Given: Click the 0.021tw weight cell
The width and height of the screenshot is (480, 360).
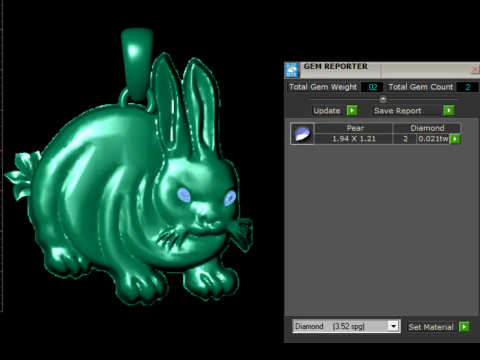Looking at the screenshot, I should click(433, 139).
